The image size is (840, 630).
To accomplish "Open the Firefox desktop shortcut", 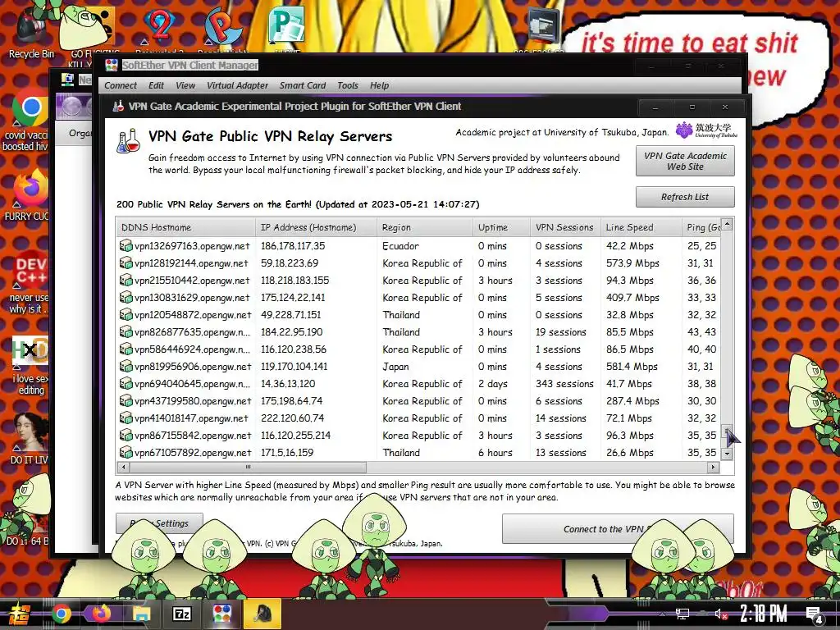I will [31, 188].
